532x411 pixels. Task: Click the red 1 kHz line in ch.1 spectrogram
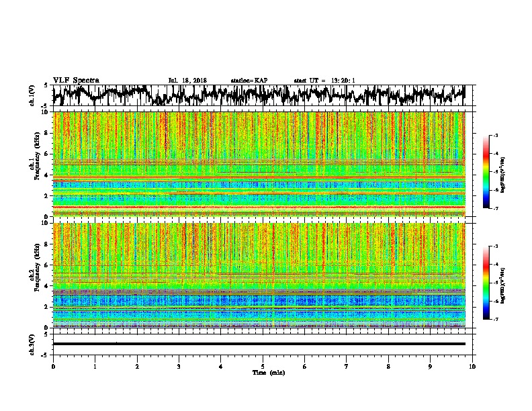pyautogui.click(x=259, y=207)
